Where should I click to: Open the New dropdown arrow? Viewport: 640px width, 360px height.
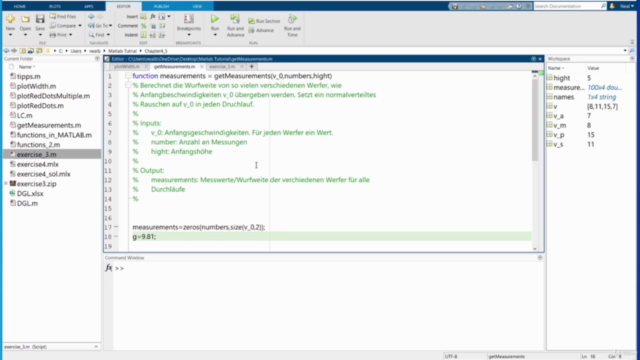[10, 35]
